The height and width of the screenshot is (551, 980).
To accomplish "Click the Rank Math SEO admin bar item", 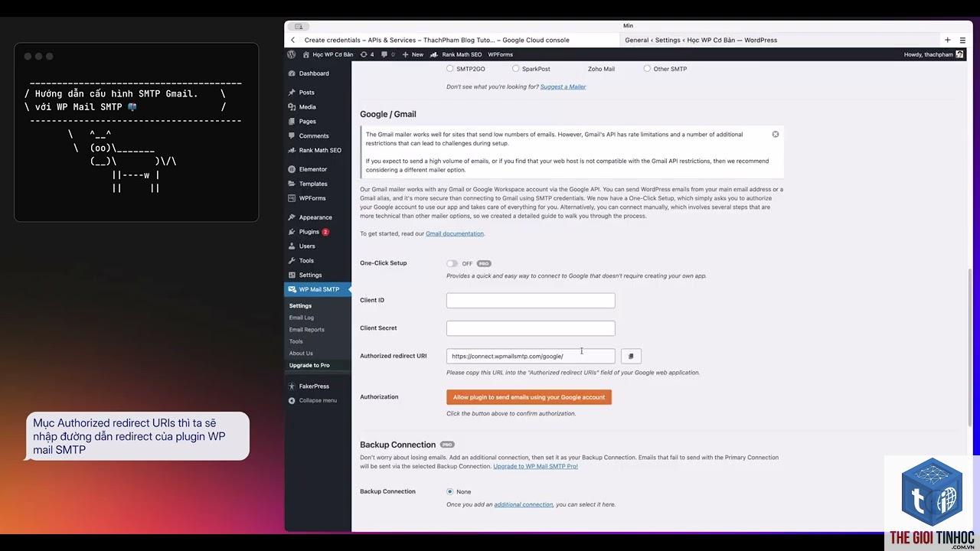I will [456, 54].
